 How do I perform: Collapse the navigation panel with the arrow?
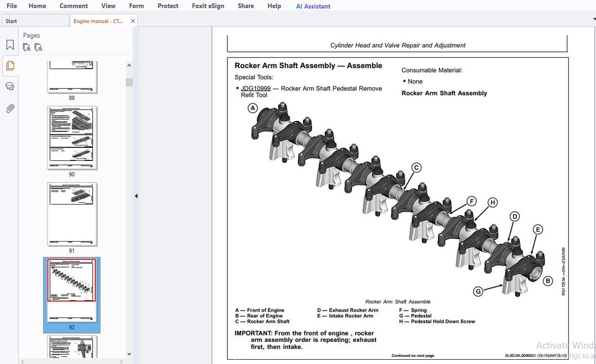click(x=136, y=196)
